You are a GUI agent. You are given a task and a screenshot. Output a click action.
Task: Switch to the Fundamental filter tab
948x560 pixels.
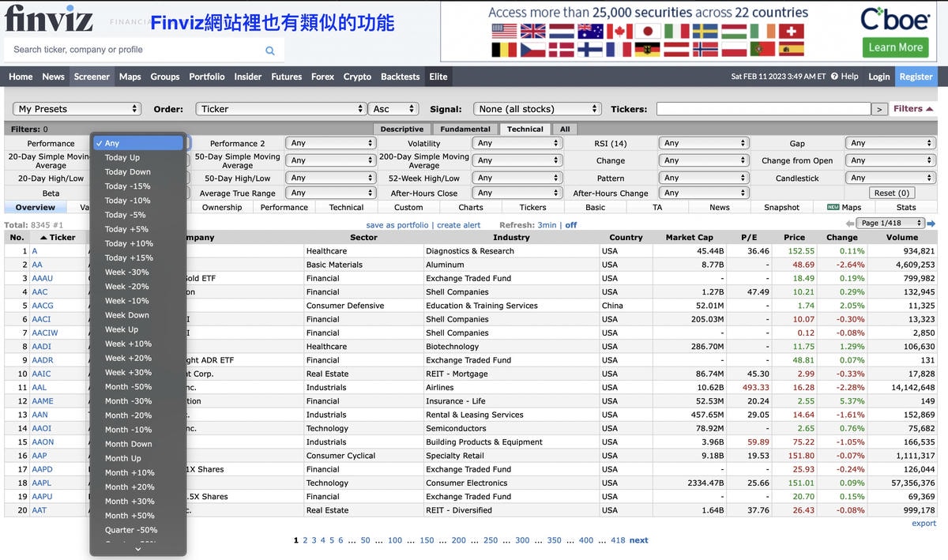tap(465, 130)
